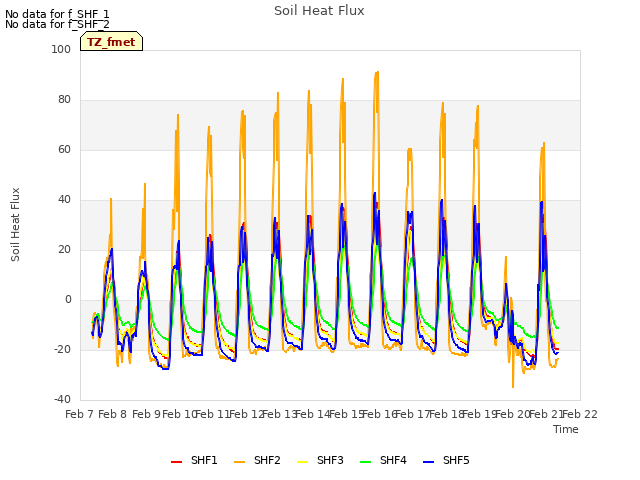Click the TZ_fmet annotation label
Screen dimensions: 640x480
(111, 42)
